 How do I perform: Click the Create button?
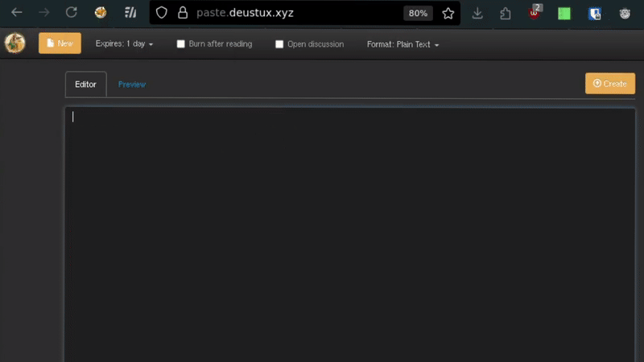[x=610, y=84]
